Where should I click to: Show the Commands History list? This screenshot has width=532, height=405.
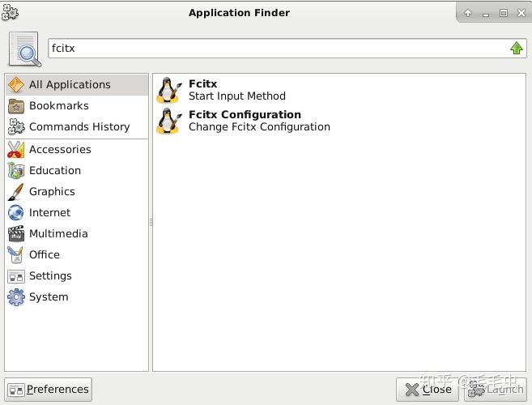point(79,127)
